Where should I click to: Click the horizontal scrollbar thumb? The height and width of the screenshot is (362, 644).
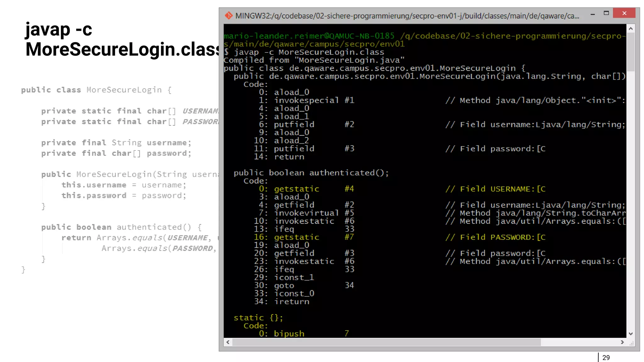click(386, 342)
